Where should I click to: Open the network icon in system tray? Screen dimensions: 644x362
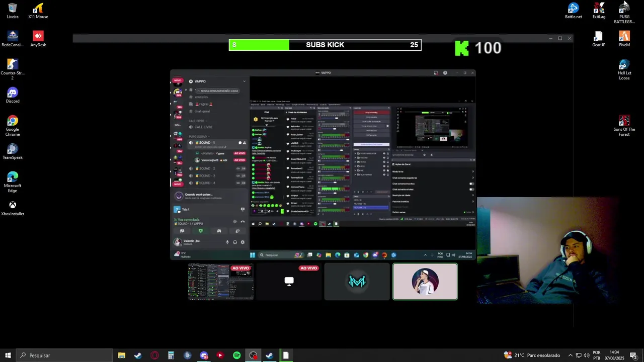point(578,355)
